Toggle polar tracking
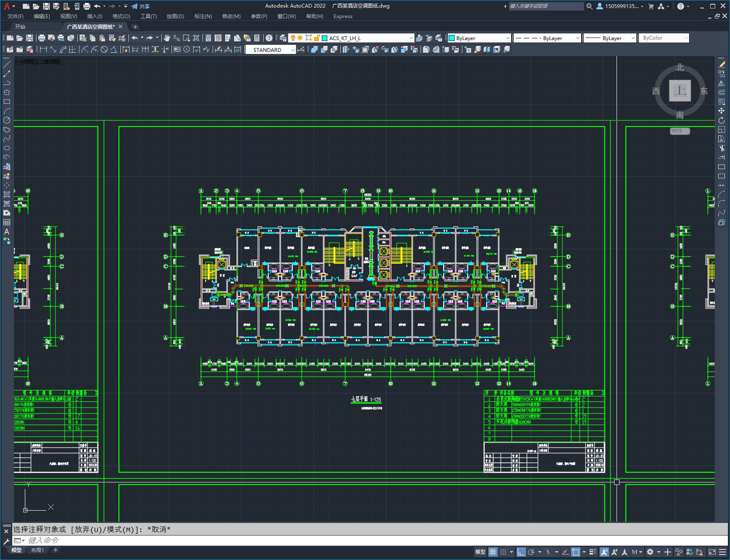This screenshot has width=730, height=560. [x=531, y=552]
